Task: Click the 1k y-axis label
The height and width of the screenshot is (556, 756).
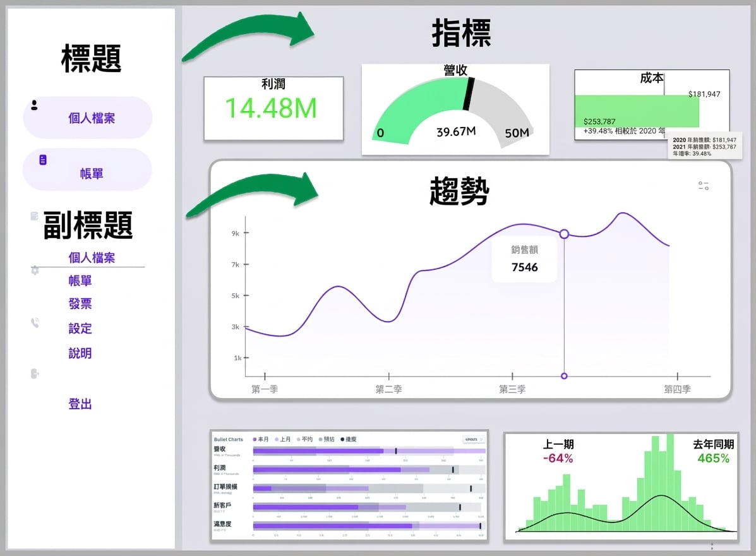Action: click(237, 358)
